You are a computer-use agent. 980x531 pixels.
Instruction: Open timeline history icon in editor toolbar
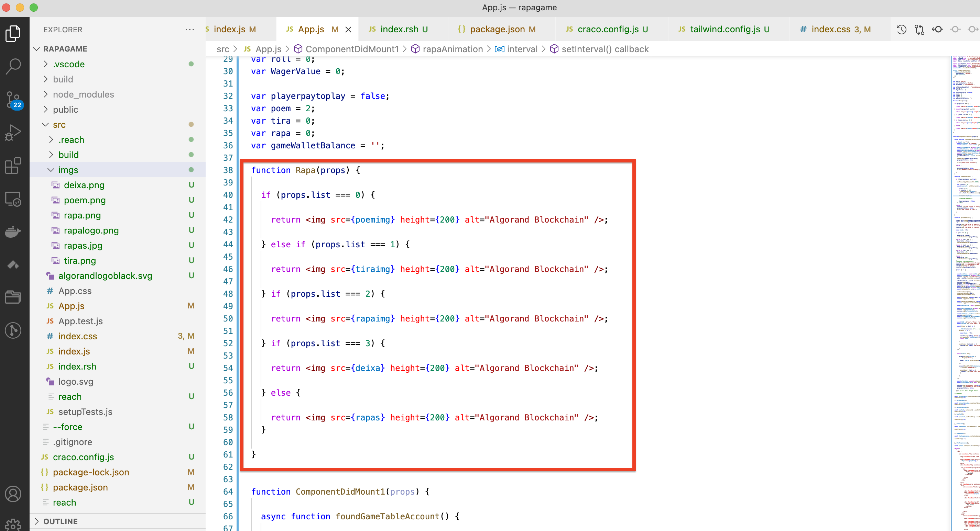tap(901, 29)
